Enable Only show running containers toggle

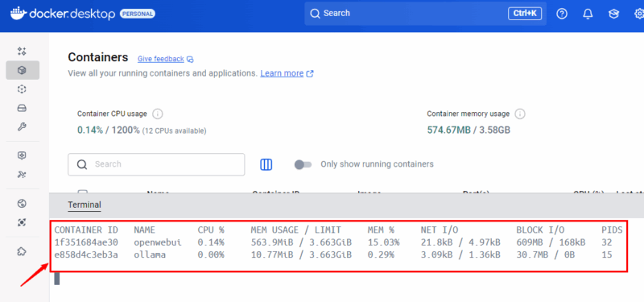click(303, 164)
